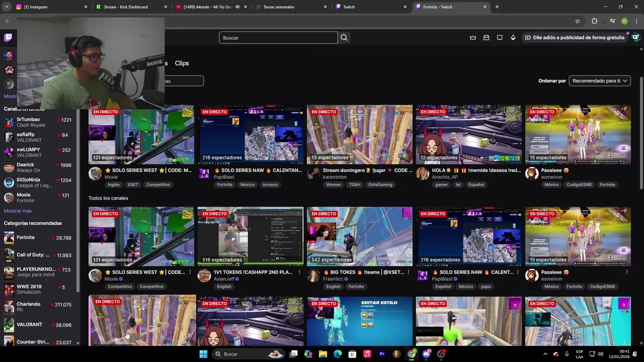
Task: Open AsianJeff stream thumbnail with 516 espectadores
Action: point(251,237)
